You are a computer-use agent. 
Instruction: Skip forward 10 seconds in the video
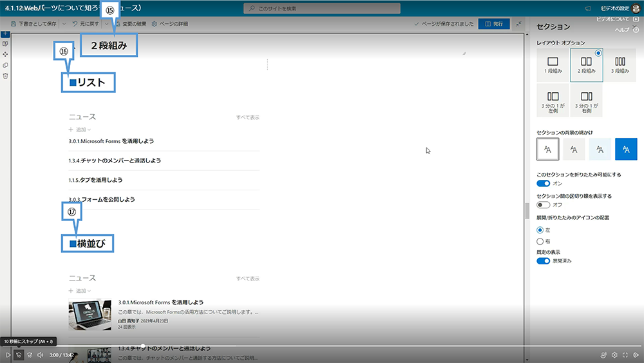pyautogui.click(x=30, y=355)
